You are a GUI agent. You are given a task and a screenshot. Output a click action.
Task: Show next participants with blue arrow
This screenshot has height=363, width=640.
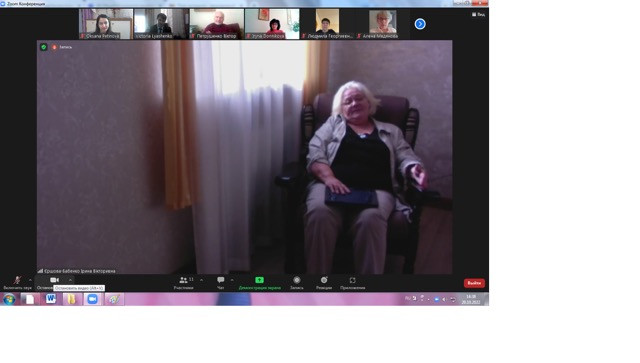(x=420, y=24)
